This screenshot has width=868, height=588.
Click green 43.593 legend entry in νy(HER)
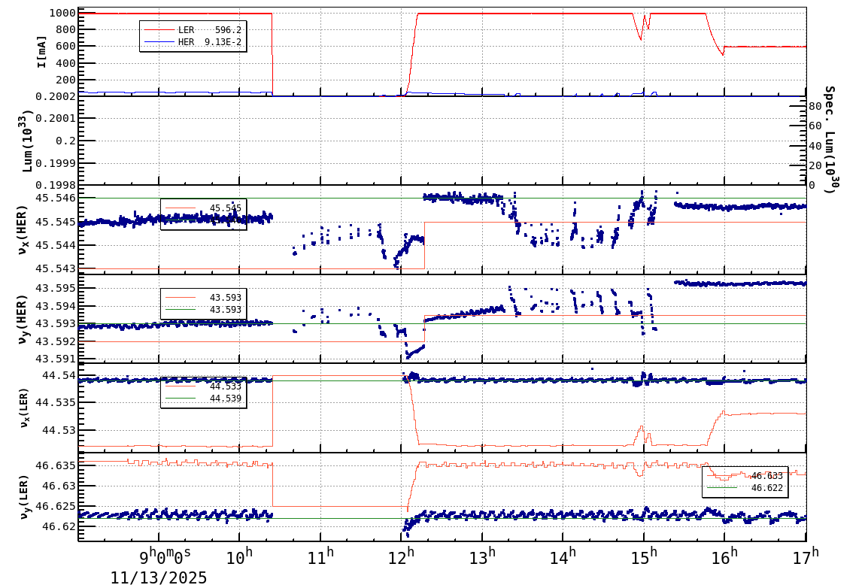[x=203, y=310]
